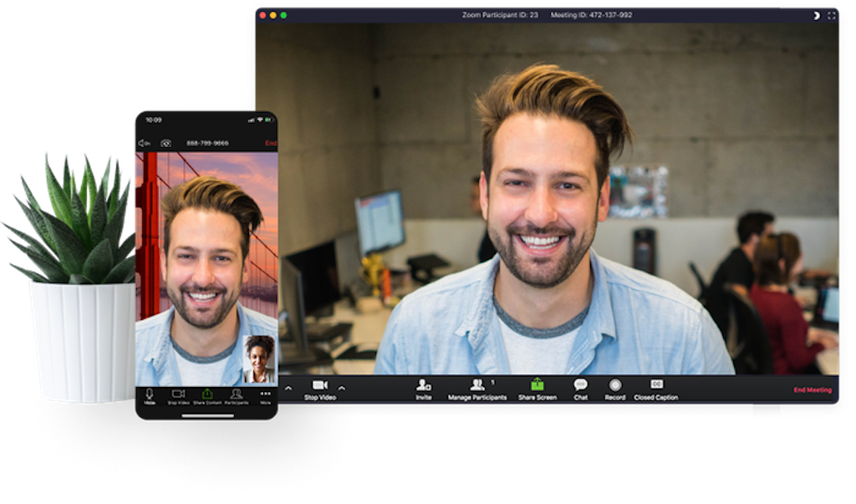This screenshot has width=856, height=504.
Task: Mute the microphone on the phone
Action: pos(150,395)
